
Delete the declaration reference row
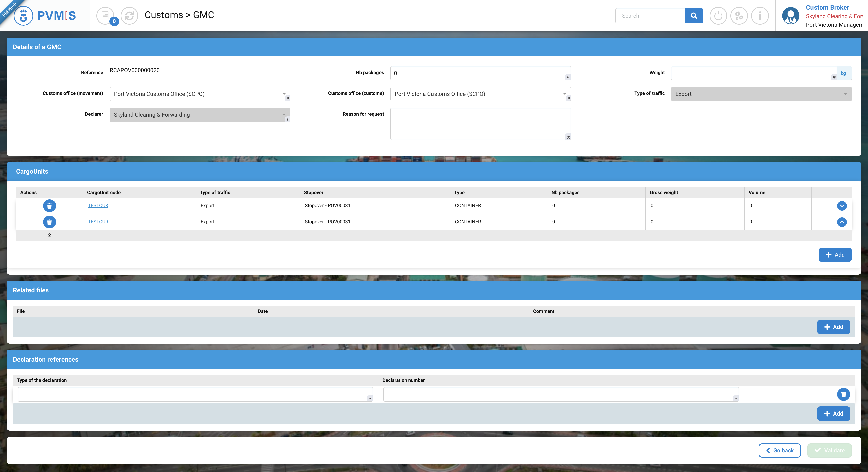click(843, 394)
